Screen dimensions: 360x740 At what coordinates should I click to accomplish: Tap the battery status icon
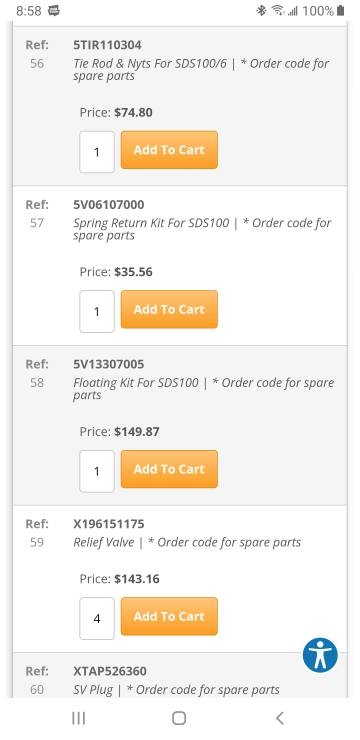[x=340, y=10]
